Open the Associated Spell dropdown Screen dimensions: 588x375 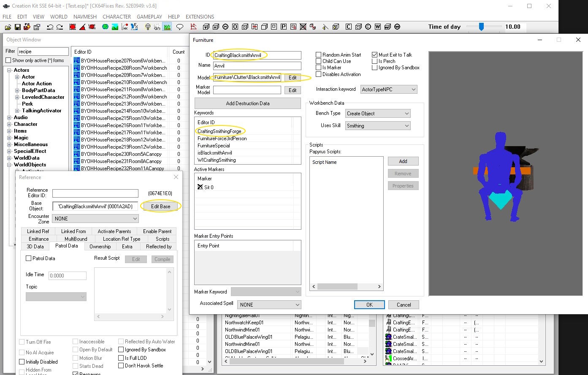269,304
